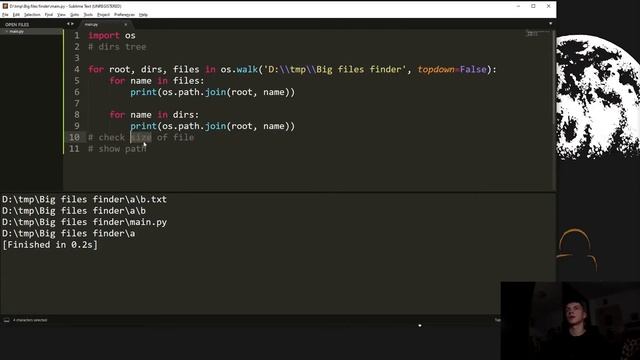Open the Find menu

click(49, 15)
